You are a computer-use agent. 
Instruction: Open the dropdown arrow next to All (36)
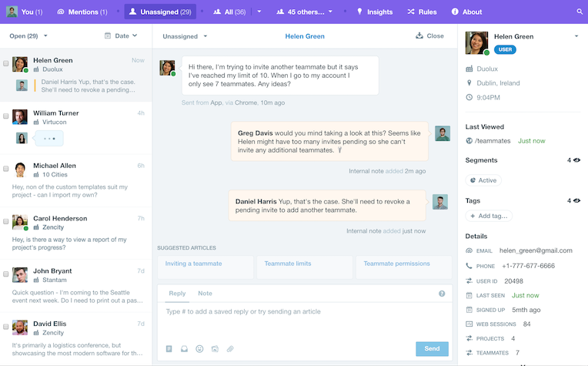259,12
